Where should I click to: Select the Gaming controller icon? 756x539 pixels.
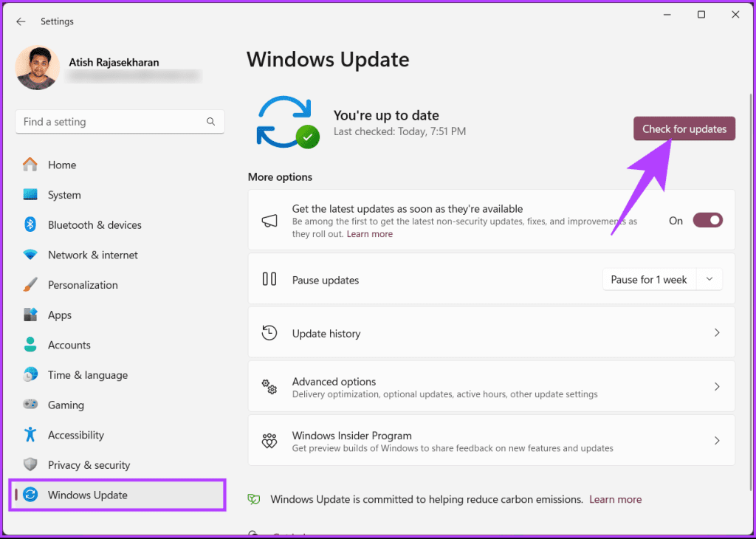30,405
